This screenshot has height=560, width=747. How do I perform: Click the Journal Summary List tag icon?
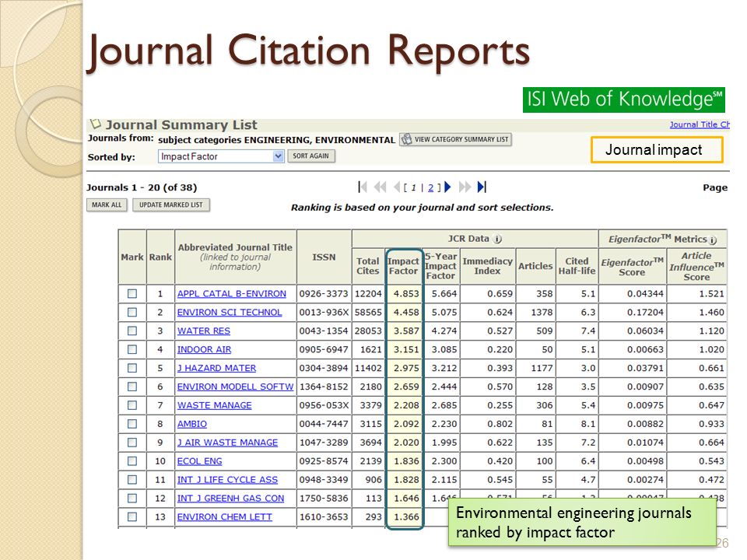(96, 124)
